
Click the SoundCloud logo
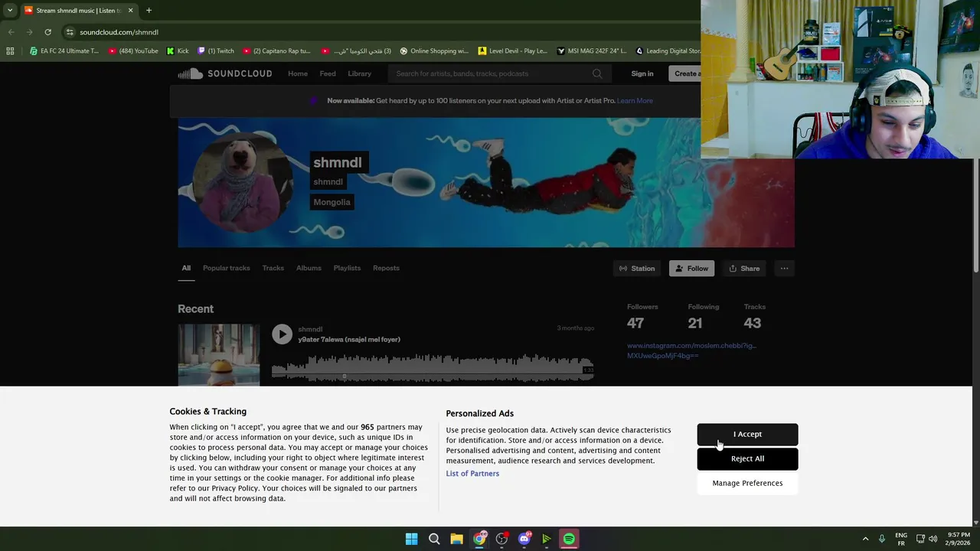pyautogui.click(x=225, y=73)
